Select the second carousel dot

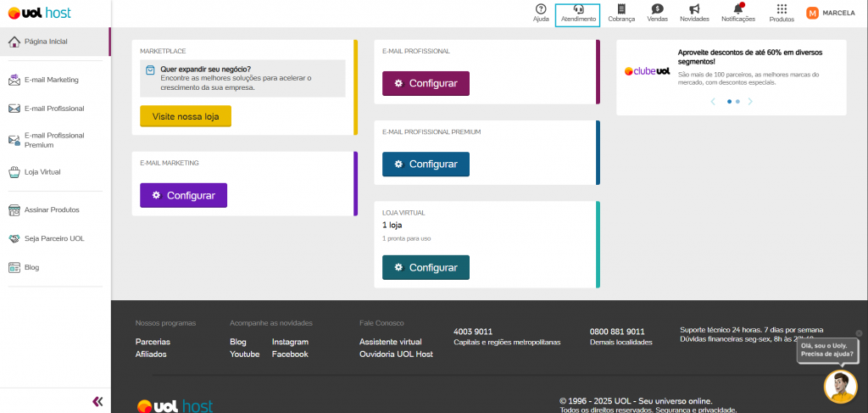pyautogui.click(x=738, y=102)
